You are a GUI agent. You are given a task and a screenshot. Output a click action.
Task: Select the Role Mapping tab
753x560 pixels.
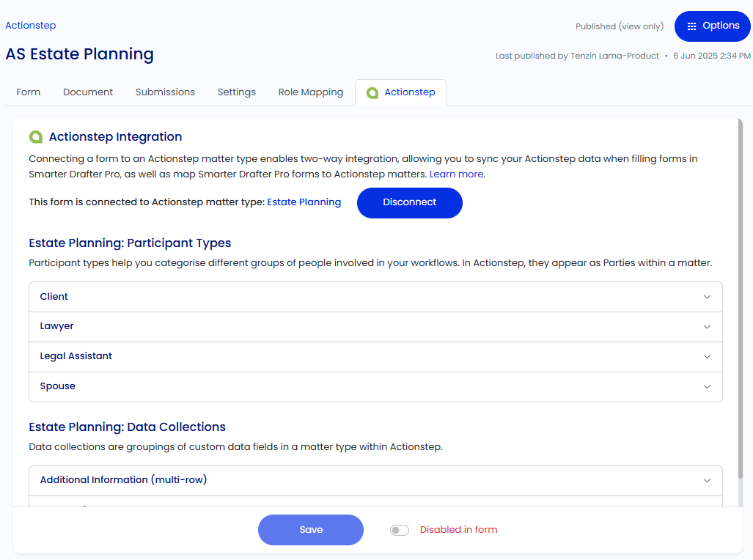tap(311, 92)
